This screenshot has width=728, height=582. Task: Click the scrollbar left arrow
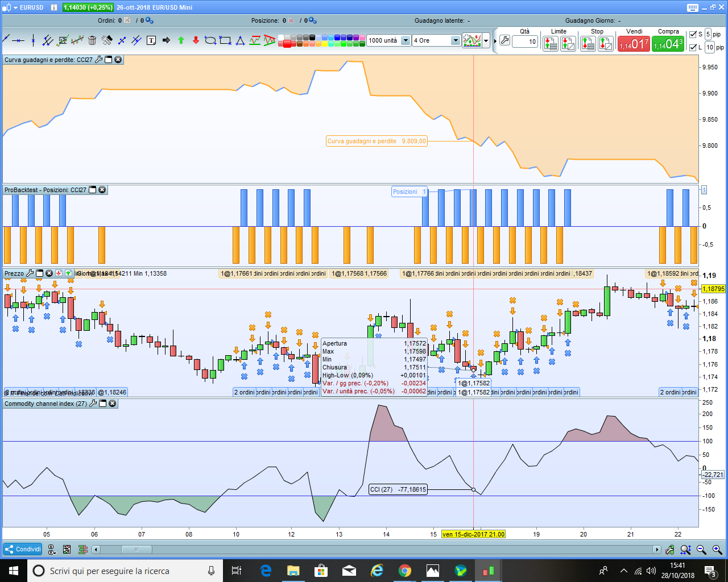coord(96,550)
